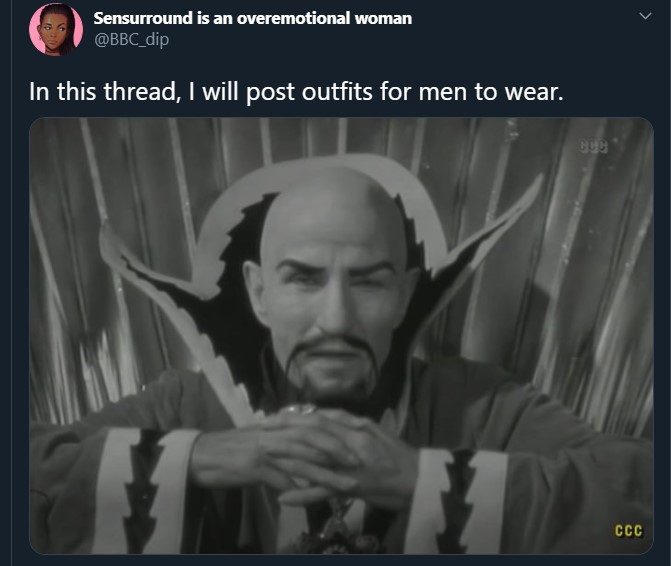
Task: Click the yellow CCC watermark on photo
Action: pos(629,530)
